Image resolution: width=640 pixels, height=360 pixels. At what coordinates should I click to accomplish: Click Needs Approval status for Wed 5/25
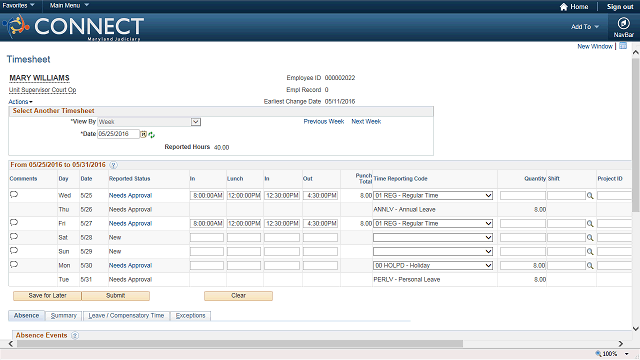click(130, 196)
